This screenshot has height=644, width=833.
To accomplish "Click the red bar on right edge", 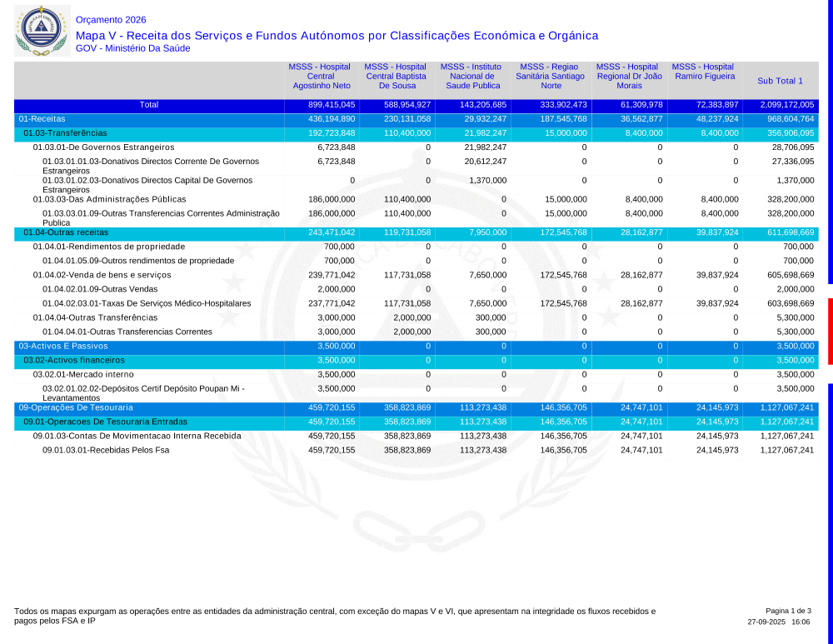I will tap(830, 331).
